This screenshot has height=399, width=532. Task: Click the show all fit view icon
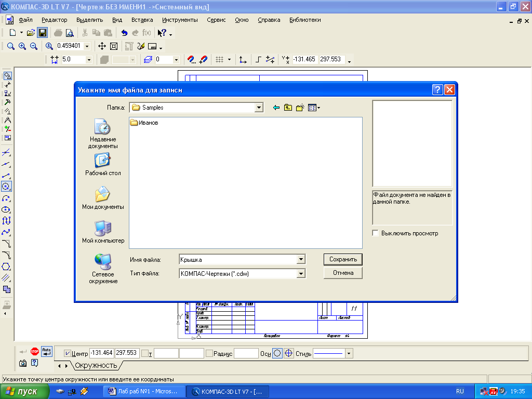click(x=114, y=46)
